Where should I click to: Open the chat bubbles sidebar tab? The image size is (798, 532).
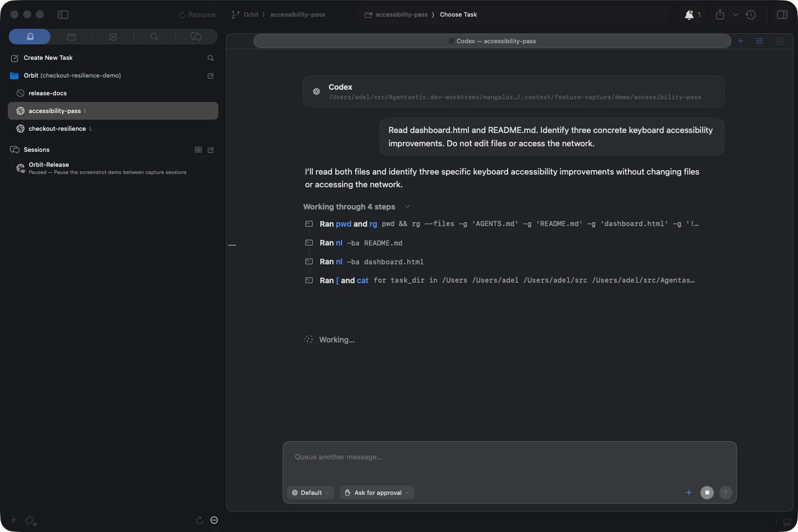[x=196, y=37]
